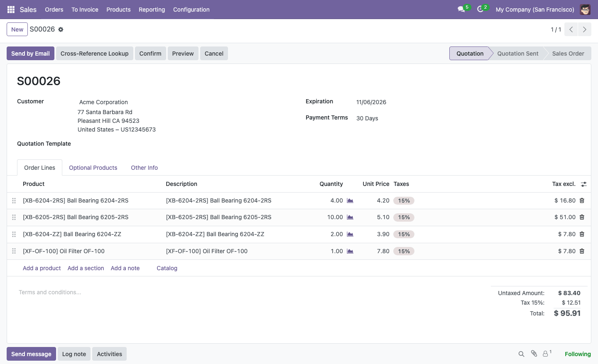Open the Orders menu
The height and width of the screenshot is (364, 598).
[x=54, y=10]
